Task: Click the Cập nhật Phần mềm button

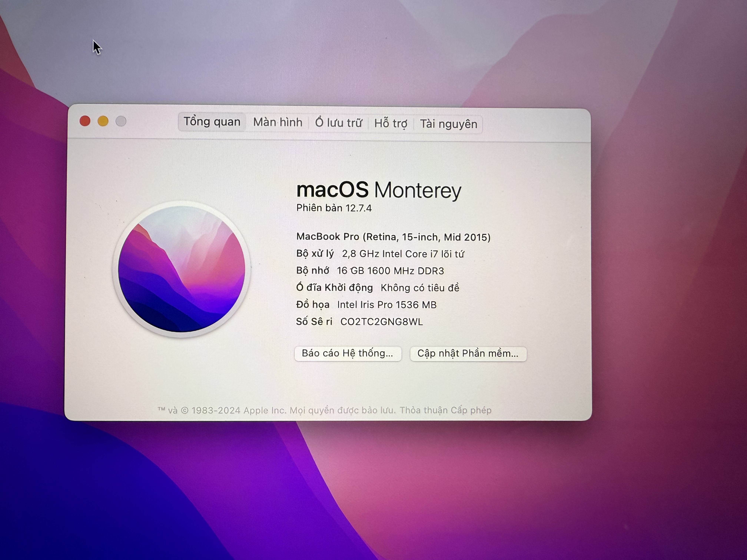Action: (468, 354)
